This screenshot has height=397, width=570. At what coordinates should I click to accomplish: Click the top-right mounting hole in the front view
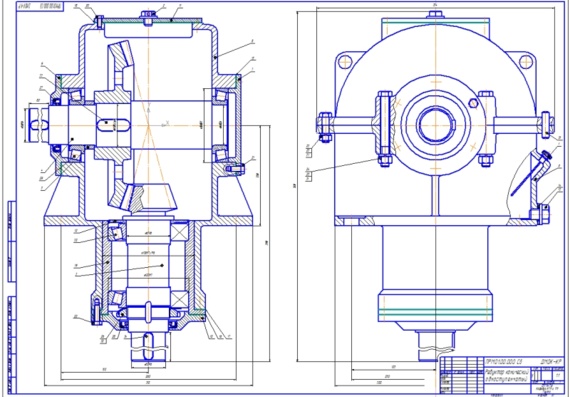[x=526, y=62]
